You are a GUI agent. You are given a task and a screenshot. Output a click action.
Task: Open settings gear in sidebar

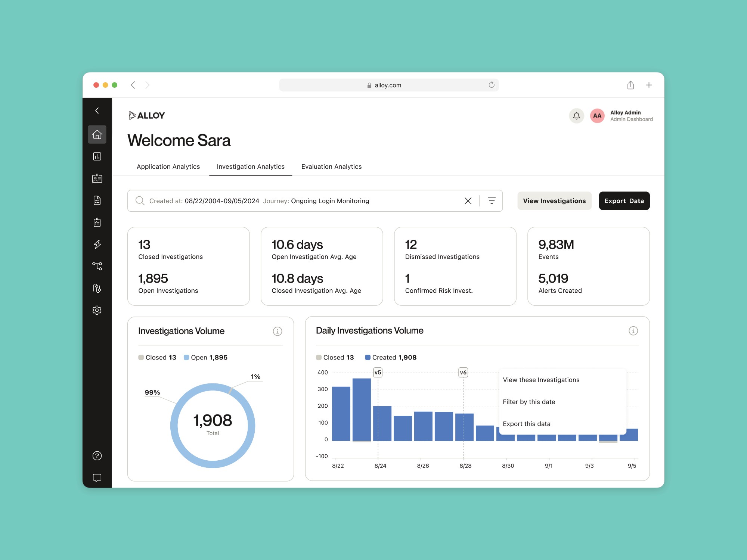pos(97,310)
